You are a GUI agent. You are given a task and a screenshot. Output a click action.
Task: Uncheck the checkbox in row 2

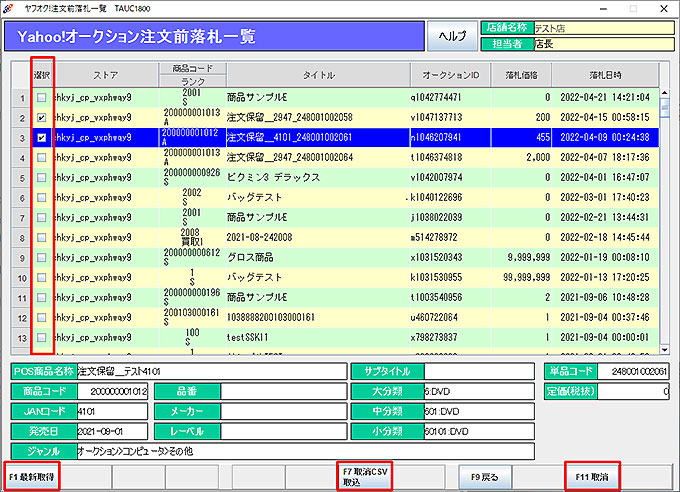pyautogui.click(x=41, y=118)
